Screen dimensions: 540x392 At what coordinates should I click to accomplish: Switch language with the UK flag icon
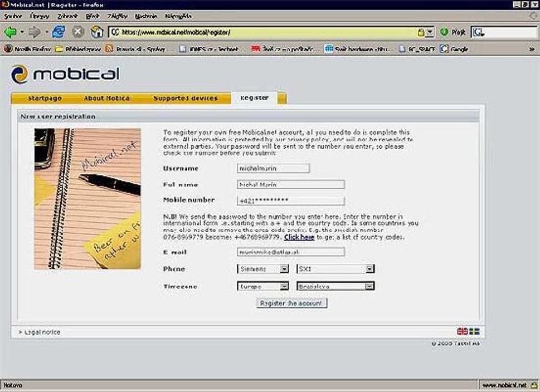[x=462, y=331]
